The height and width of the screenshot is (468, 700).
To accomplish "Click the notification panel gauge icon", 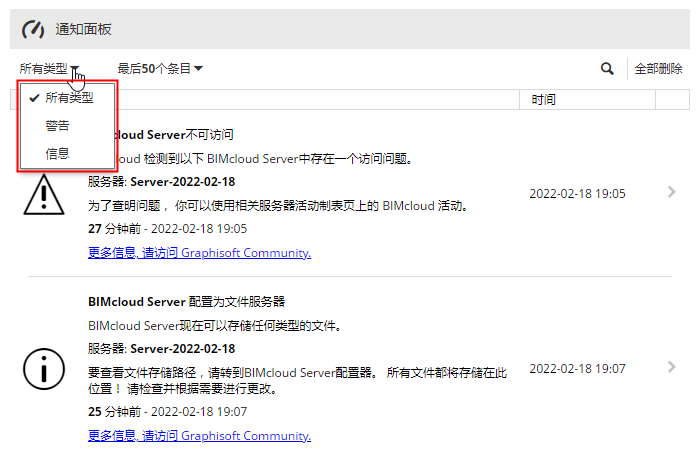I will (x=33, y=30).
